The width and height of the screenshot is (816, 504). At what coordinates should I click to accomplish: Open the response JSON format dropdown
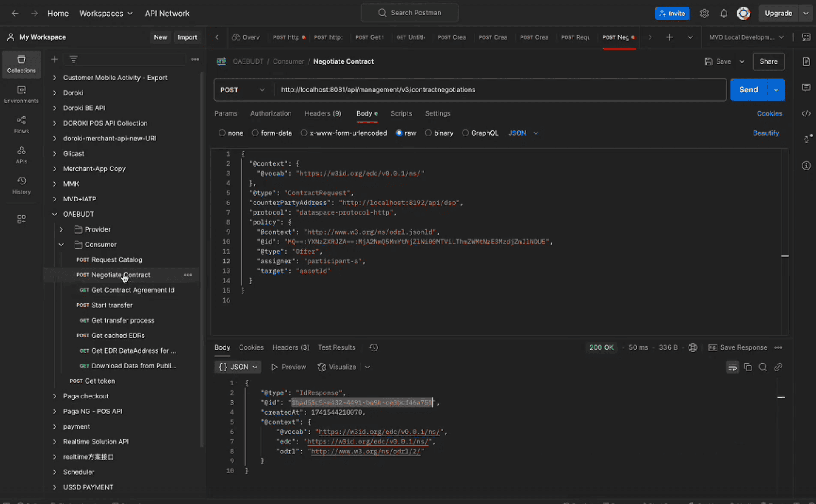[238, 367]
